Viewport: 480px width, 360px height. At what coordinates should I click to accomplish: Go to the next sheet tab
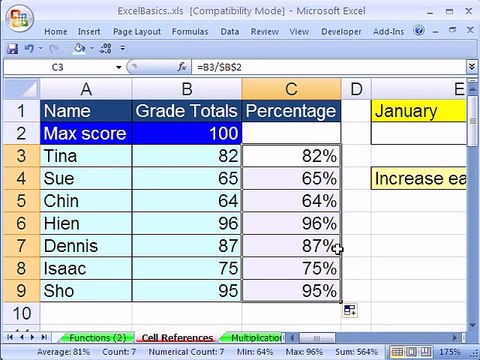32,337
